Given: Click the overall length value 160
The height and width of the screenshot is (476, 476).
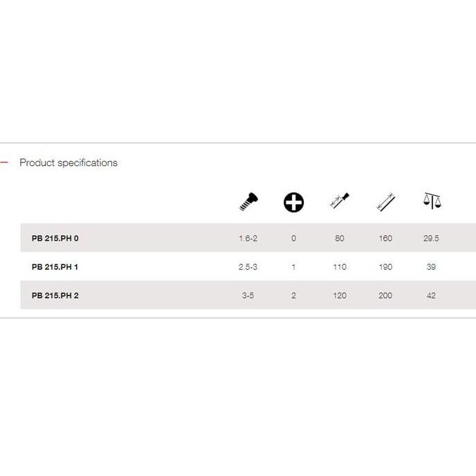Looking at the screenshot, I should pos(385,238).
